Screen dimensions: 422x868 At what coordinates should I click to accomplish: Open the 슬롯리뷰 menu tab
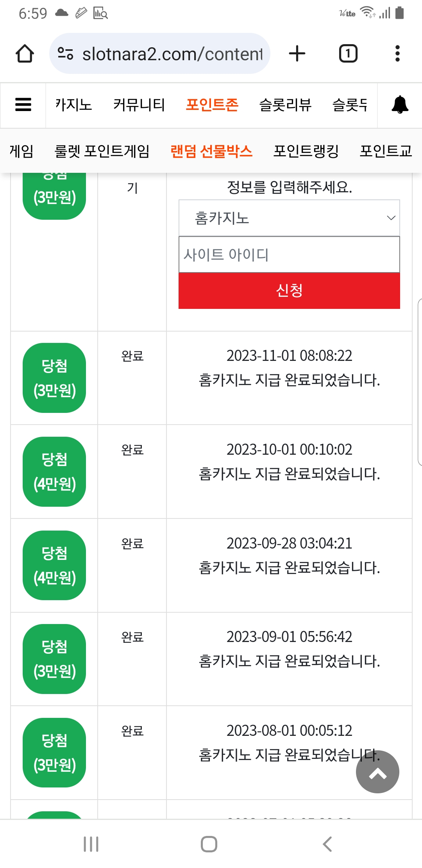(x=285, y=105)
